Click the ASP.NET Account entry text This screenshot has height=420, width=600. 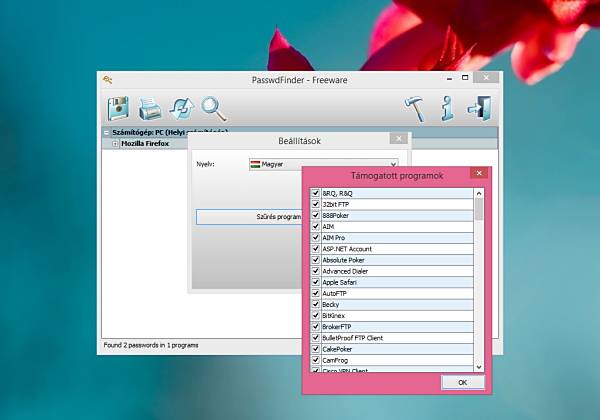[347, 249]
